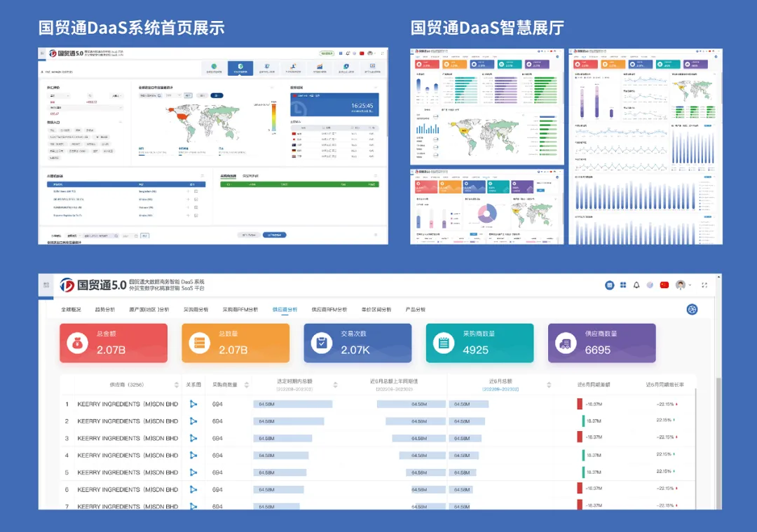
Task: Click the highlighted blue menu tile in homepage screenshot
Action: pos(240,68)
